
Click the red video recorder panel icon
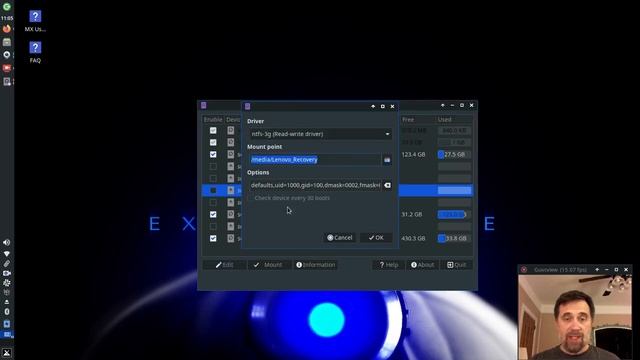click(7, 68)
